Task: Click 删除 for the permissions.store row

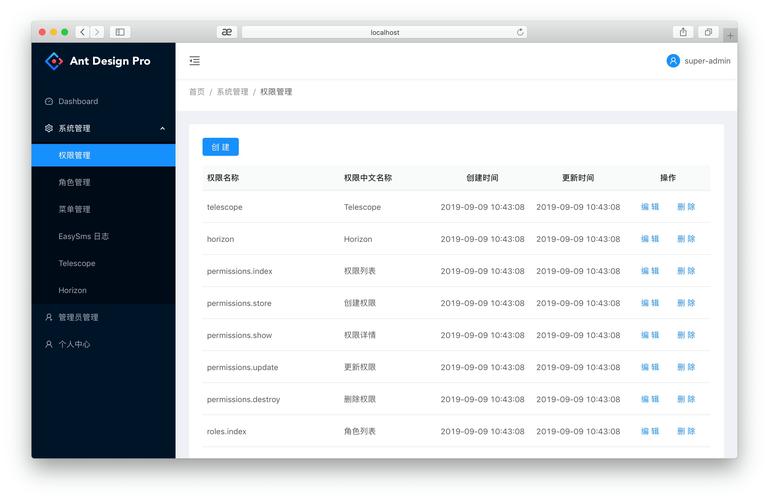Action: (x=686, y=303)
